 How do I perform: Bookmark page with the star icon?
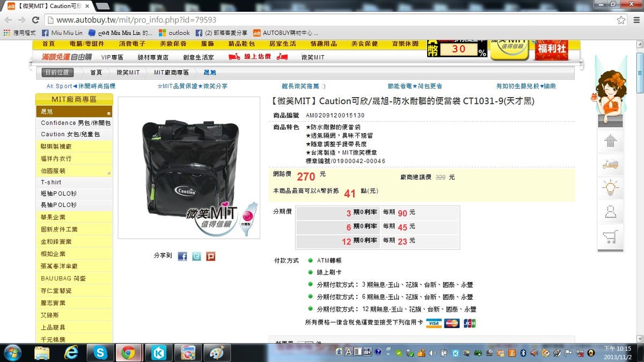point(621,20)
